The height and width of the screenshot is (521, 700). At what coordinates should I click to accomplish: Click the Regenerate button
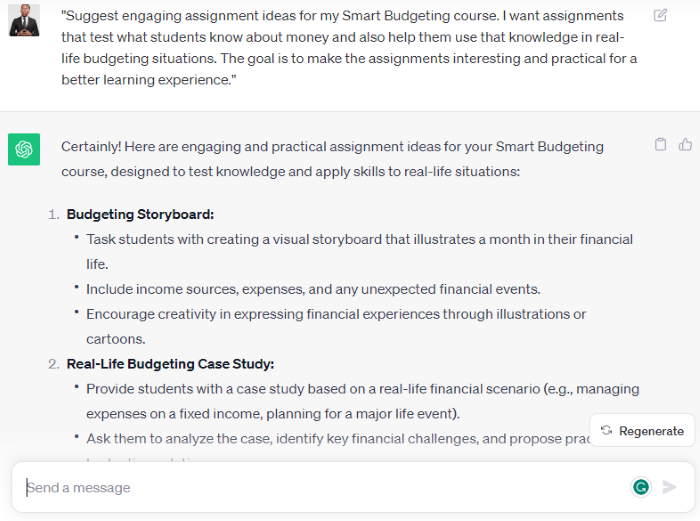pyautogui.click(x=642, y=431)
